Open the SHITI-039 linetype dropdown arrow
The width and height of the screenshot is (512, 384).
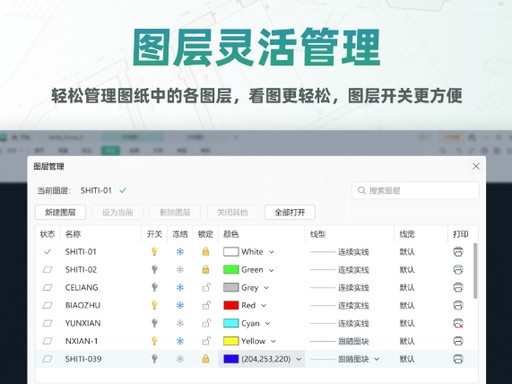pyautogui.click(x=376, y=359)
